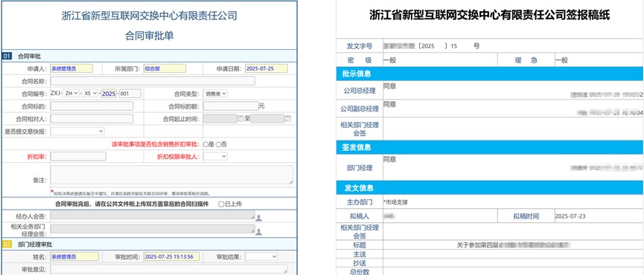Viewport: 644px width, 275px height.
Task: Open the contract start date calendar icon
Action: tap(240, 119)
